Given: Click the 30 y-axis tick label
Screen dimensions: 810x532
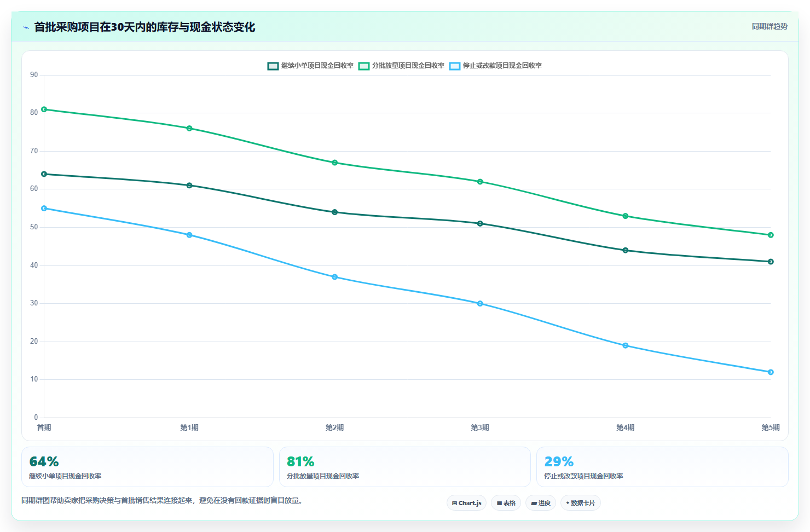Looking at the screenshot, I should [x=34, y=303].
